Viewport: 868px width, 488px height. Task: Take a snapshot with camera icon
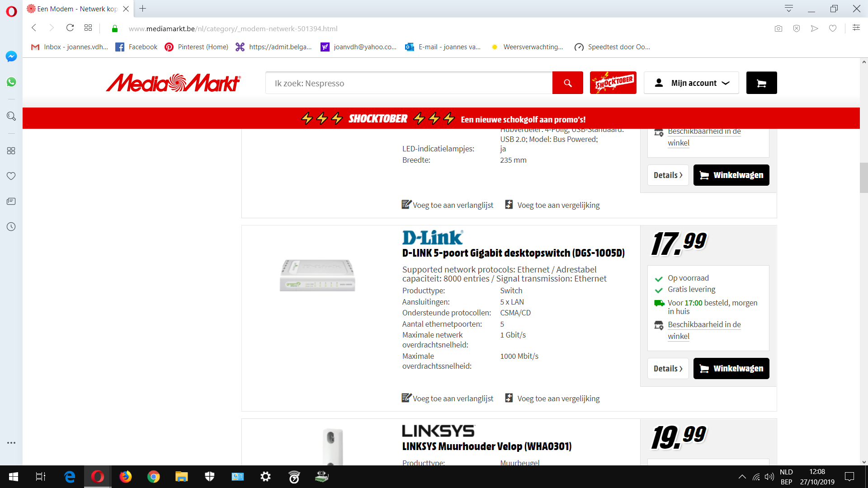point(778,28)
